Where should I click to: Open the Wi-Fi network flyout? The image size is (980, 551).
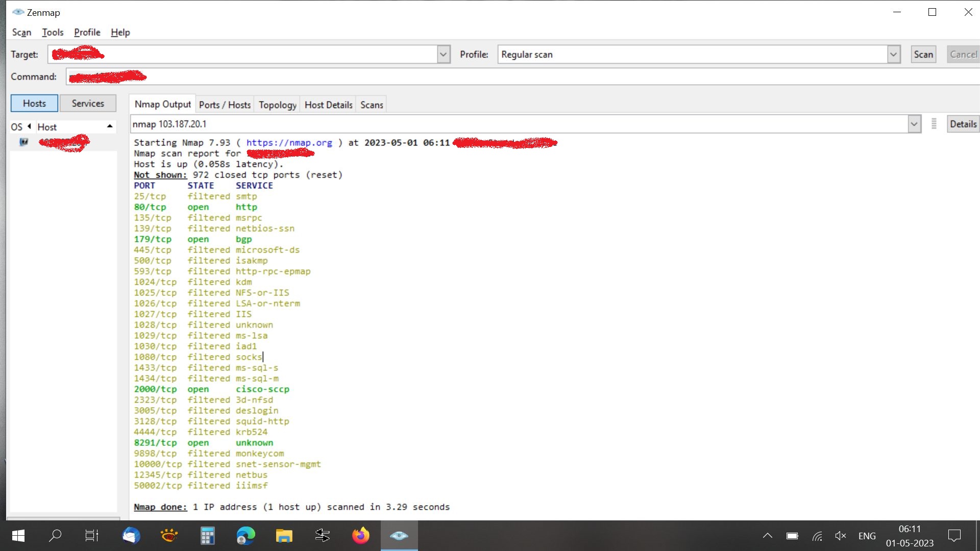[x=817, y=536]
